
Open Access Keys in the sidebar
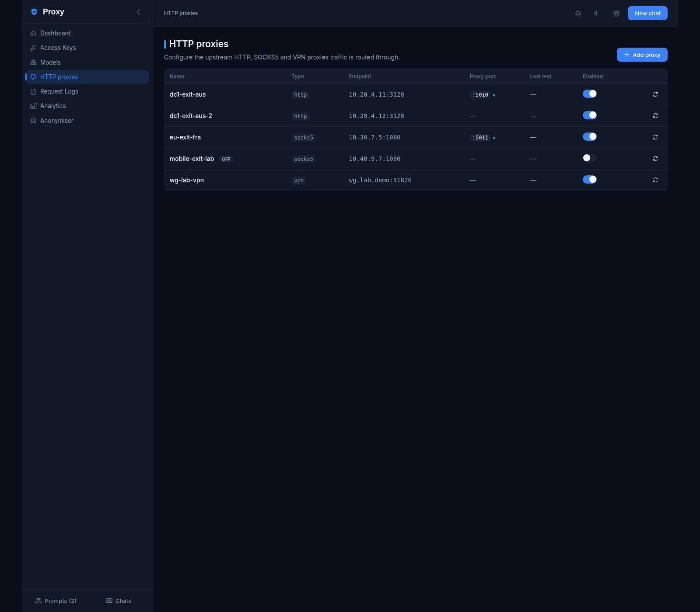[x=87, y=48]
